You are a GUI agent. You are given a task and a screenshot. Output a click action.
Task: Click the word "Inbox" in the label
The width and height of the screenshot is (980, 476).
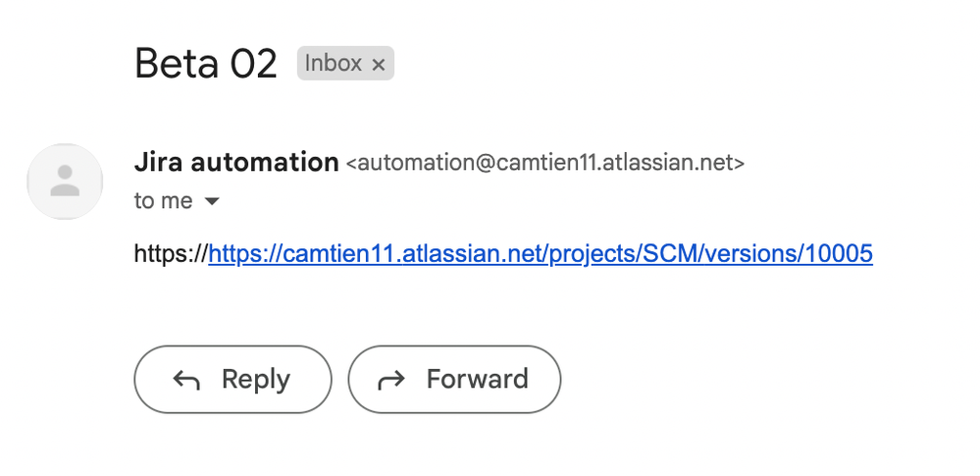[334, 63]
